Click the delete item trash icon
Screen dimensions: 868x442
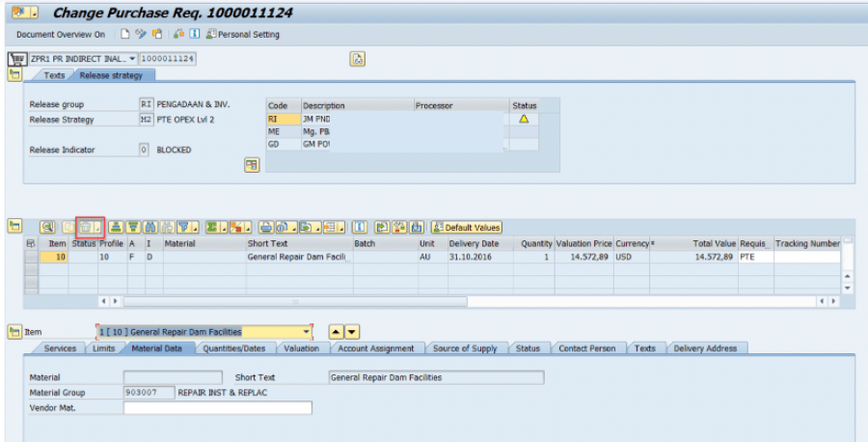tap(87, 227)
